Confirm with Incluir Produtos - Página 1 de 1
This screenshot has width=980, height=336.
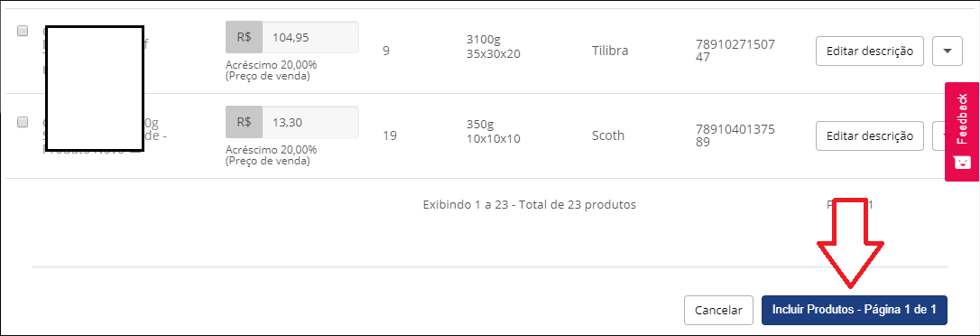tap(855, 311)
